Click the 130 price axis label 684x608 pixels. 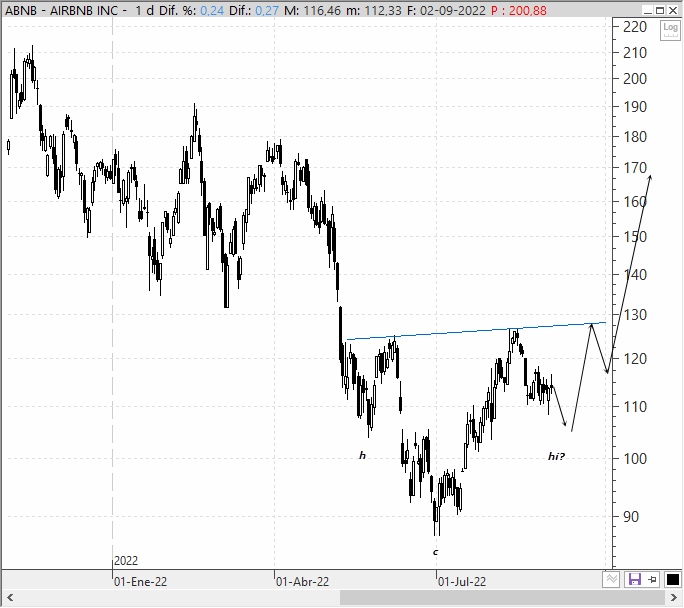pos(635,315)
